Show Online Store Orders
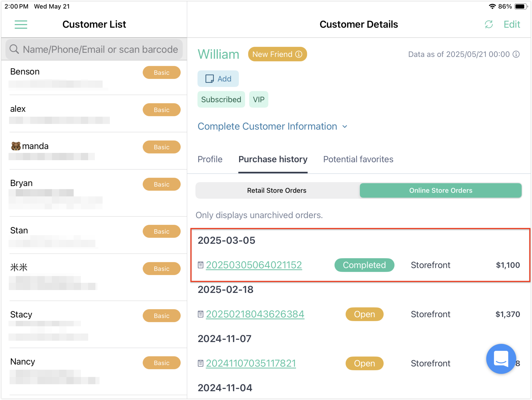Screen dimensions: 532x400 coord(441,191)
